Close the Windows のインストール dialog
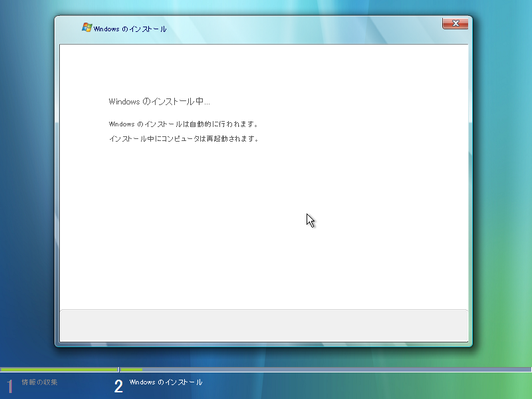 (x=455, y=23)
